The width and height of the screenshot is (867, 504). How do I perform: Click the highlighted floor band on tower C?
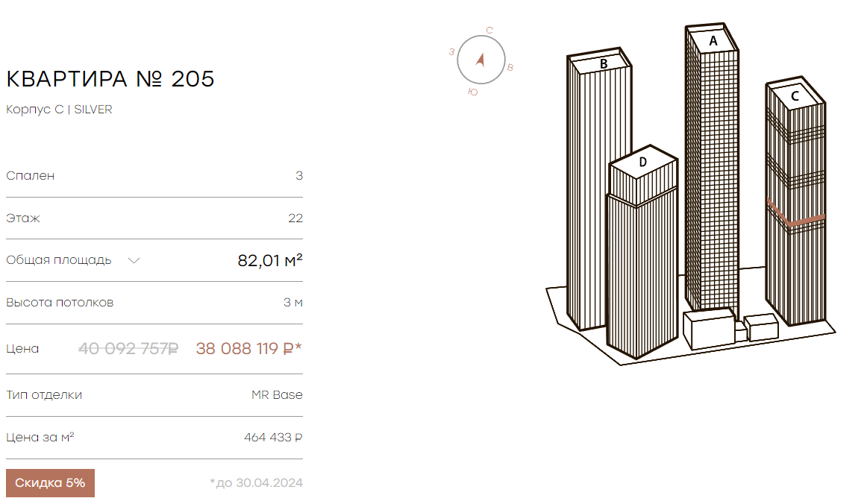pyautogui.click(x=795, y=215)
